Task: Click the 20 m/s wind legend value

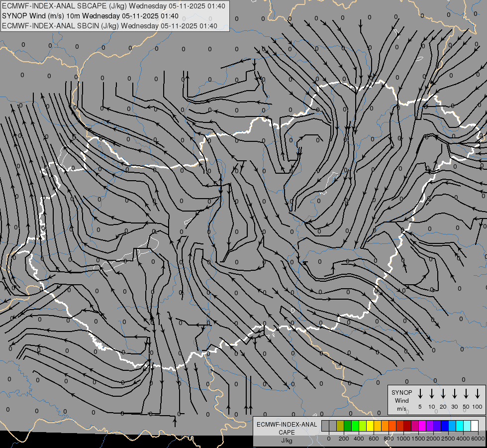Action: (x=443, y=407)
